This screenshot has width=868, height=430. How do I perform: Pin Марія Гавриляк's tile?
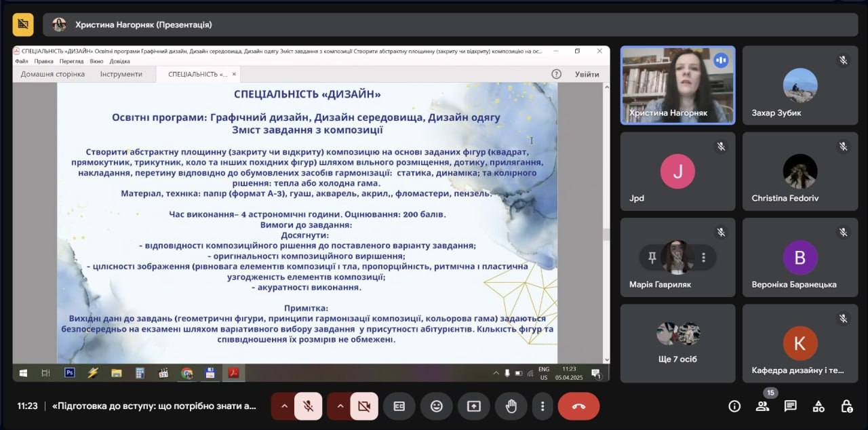click(x=652, y=257)
